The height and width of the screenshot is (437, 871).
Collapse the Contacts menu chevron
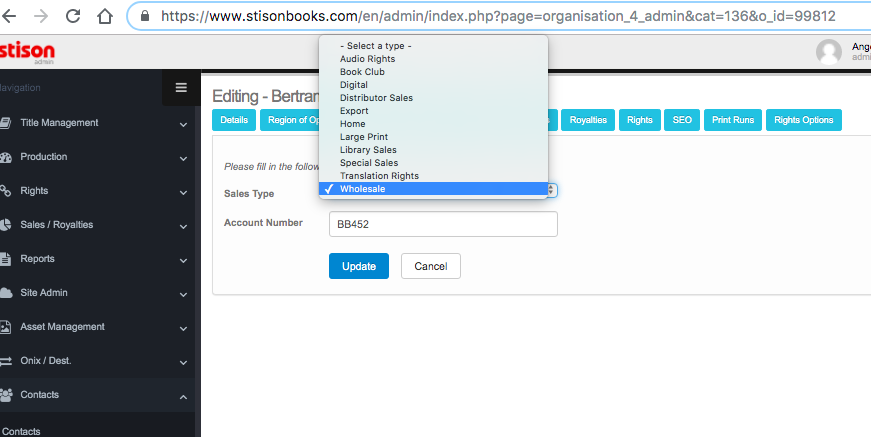point(183,397)
